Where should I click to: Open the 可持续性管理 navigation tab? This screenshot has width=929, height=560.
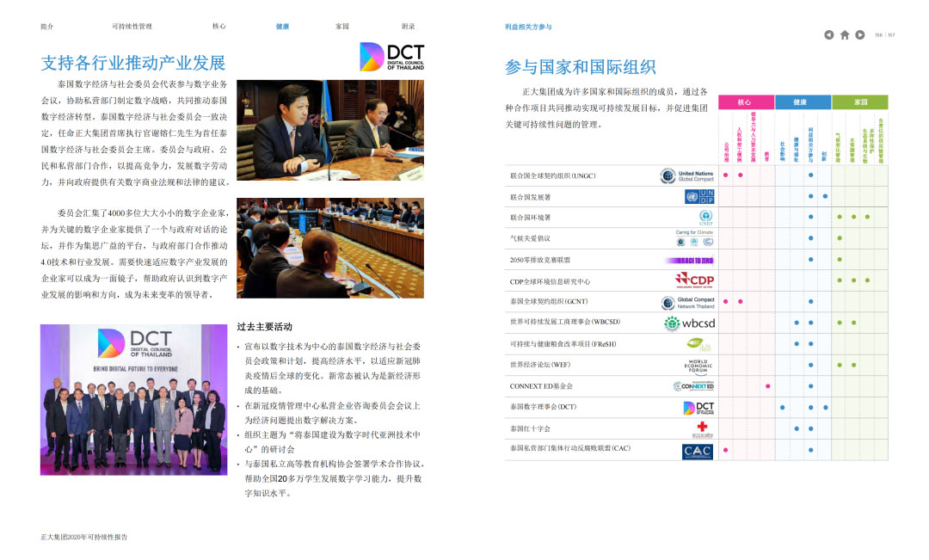132,27
